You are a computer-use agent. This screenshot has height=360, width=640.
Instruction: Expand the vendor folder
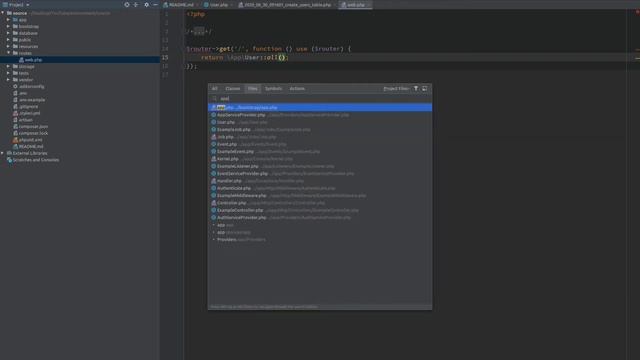pos(9,80)
